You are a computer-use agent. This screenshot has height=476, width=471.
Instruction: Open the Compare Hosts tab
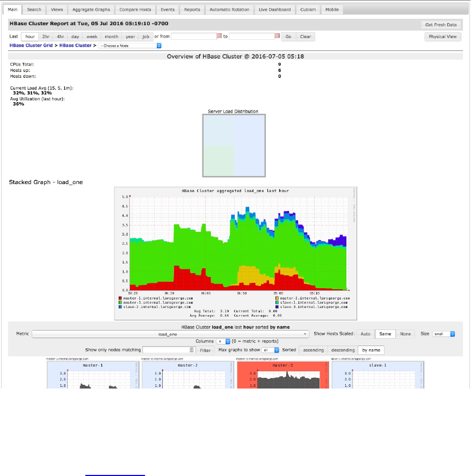coord(135,10)
